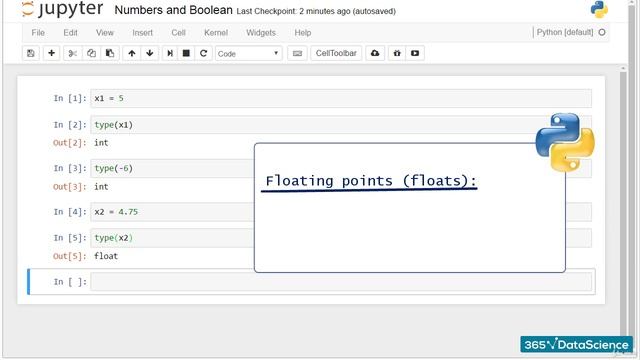Click the gift toolbar icon

[x=397, y=53]
